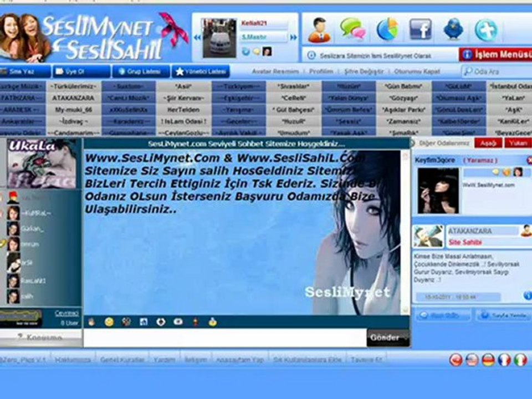Click the Sık Kullanılanlara Ekle footer link
Image resolution: width=532 pixels, height=399 pixels.
(307, 360)
